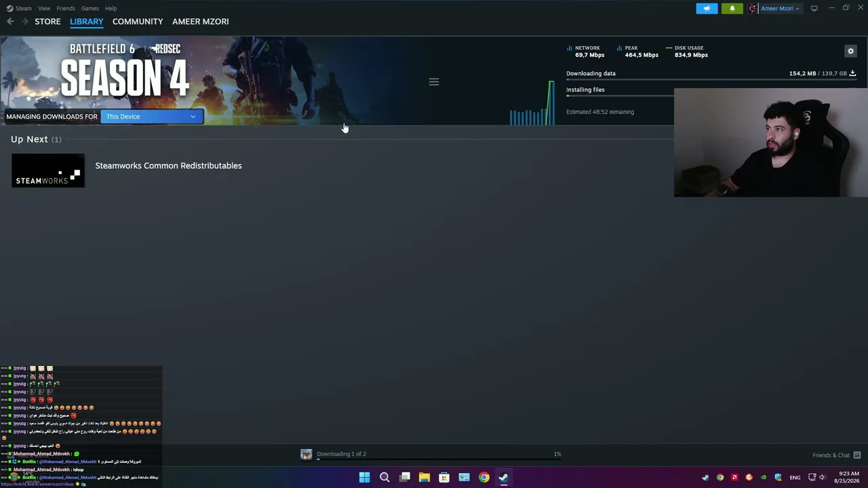Switch to the COMMUNITY tab
This screenshot has height=488, width=868.
click(138, 22)
